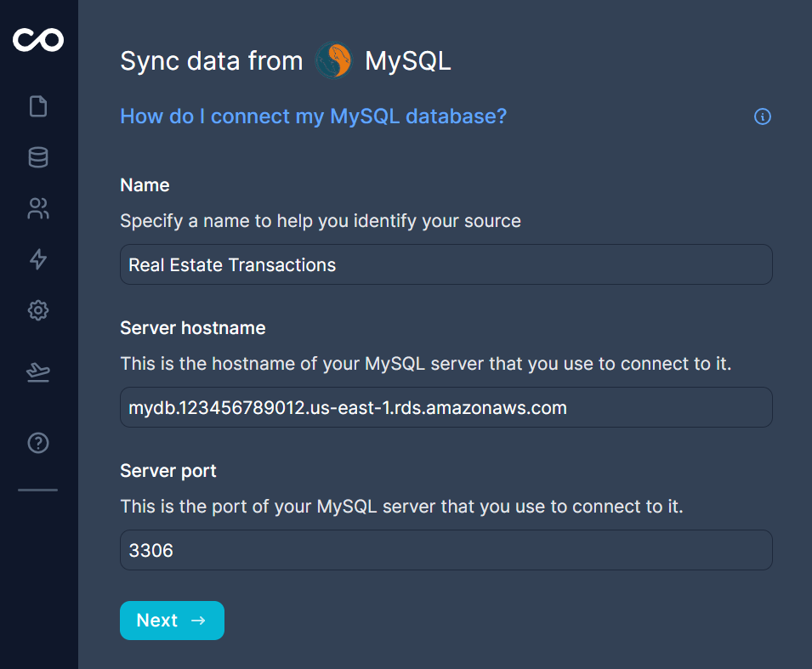Open the help question mark icon

(38, 442)
